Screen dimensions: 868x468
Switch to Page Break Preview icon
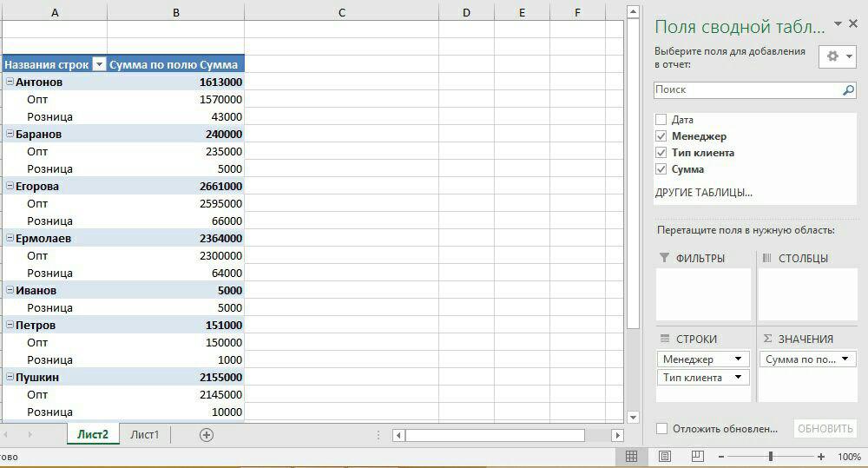697,456
